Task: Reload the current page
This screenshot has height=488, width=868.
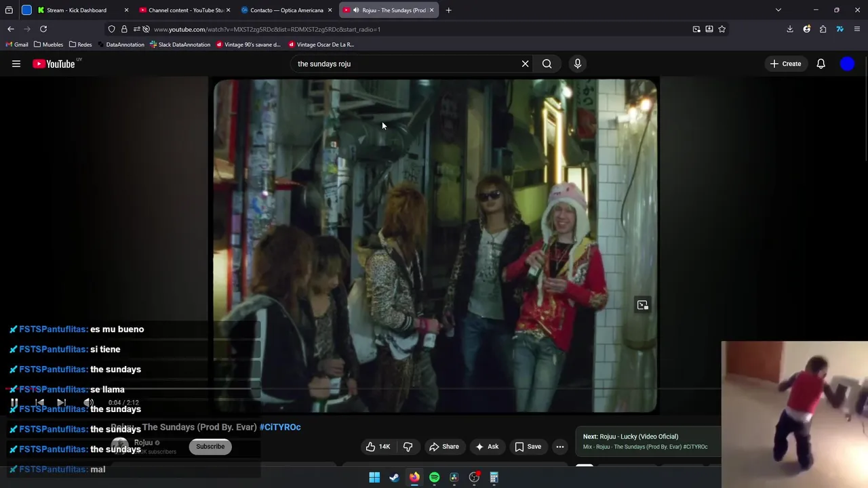Action: pos(43,29)
